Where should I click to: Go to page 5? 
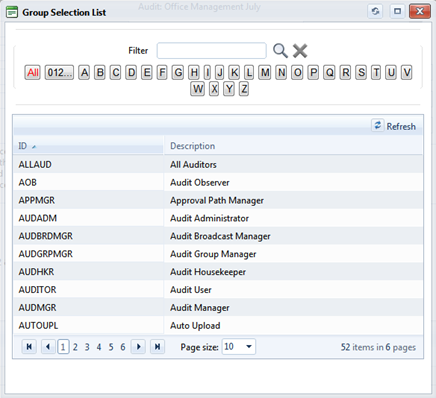(111, 347)
